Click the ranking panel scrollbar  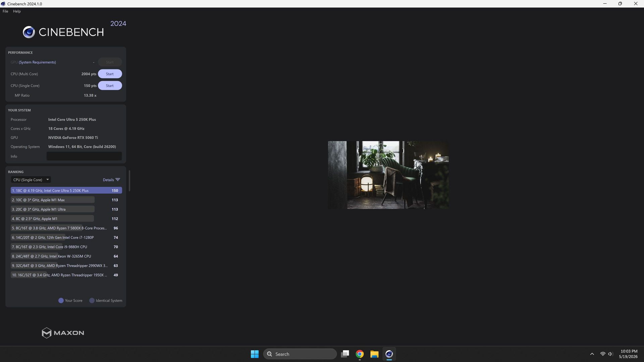(x=129, y=181)
